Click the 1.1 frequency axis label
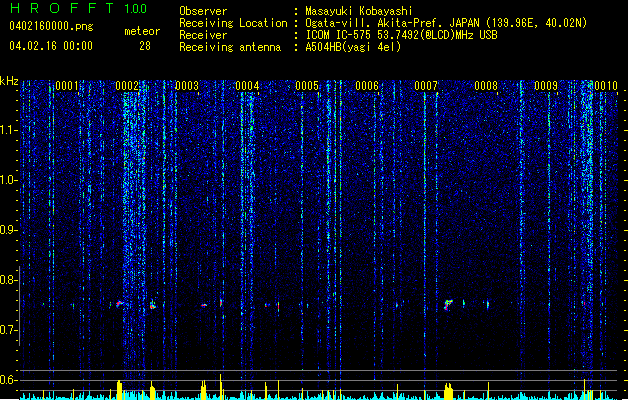Viewport: 629px width, 400px height. pyautogui.click(x=9, y=130)
